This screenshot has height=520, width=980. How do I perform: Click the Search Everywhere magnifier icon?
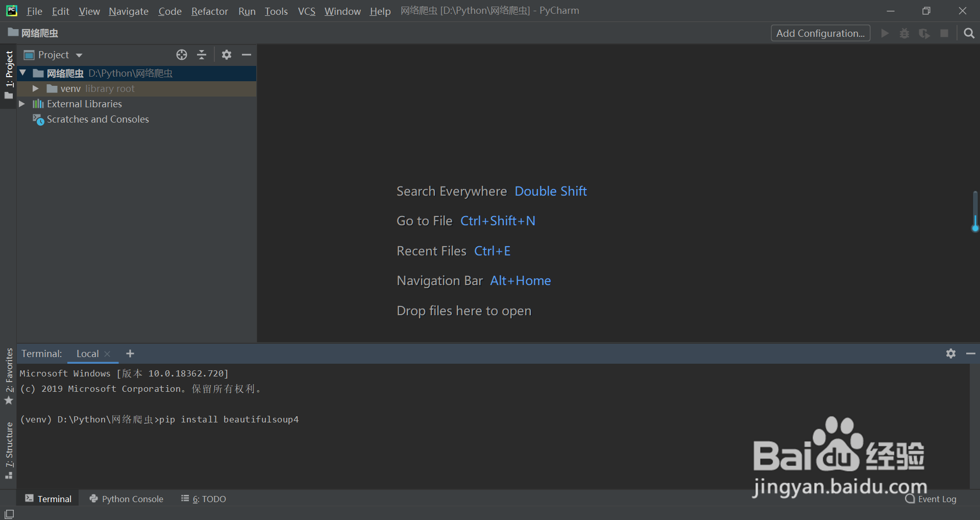click(x=969, y=34)
